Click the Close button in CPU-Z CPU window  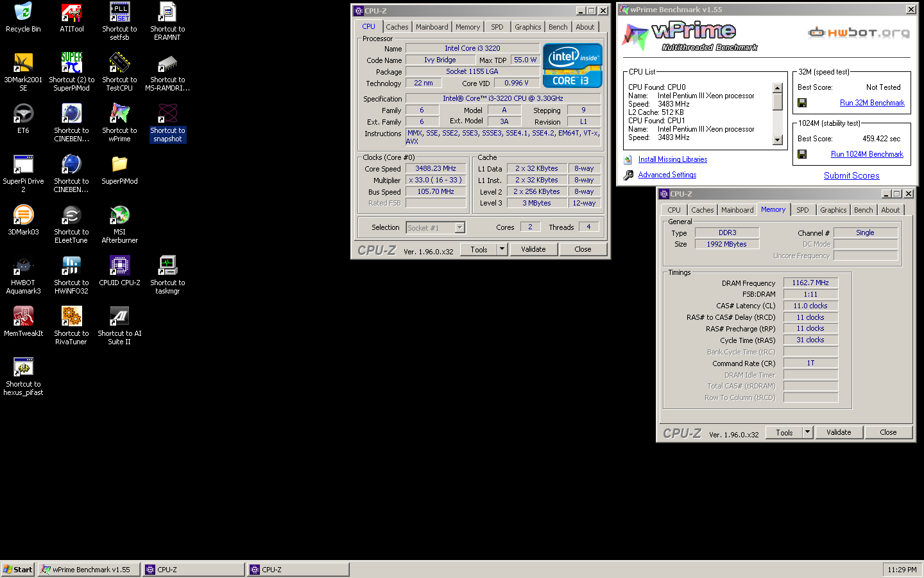[x=583, y=249]
